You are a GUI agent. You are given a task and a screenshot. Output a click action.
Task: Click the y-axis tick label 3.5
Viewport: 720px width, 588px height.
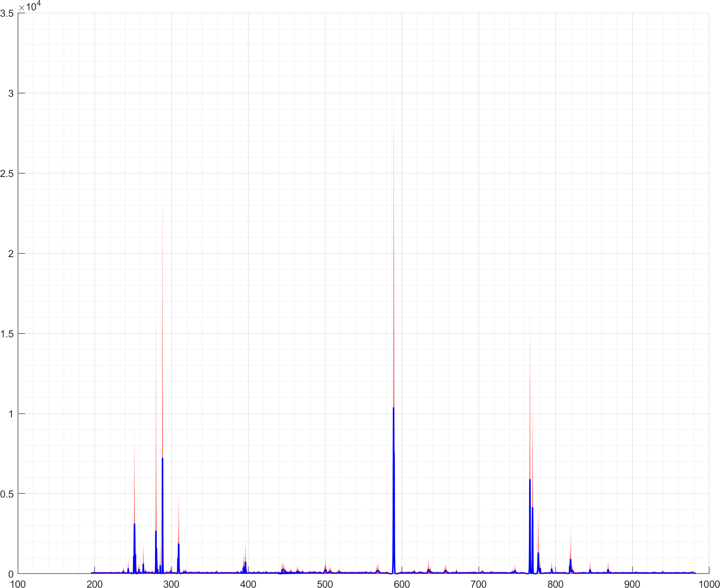(x=7, y=14)
